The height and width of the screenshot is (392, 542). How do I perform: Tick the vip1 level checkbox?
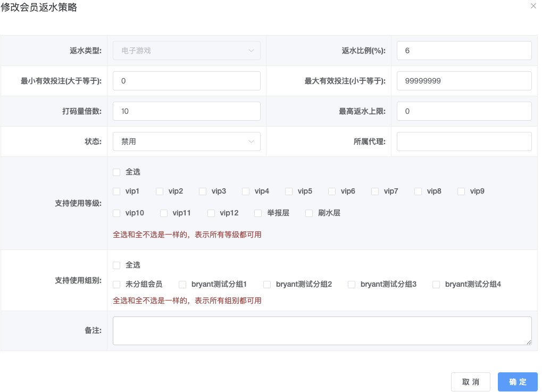(116, 191)
